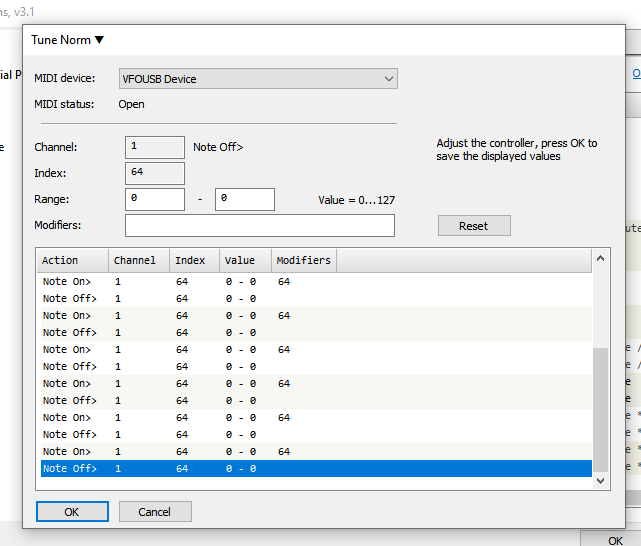Click the Index field showing 64
The height and width of the screenshot is (546, 641).
coord(154,173)
